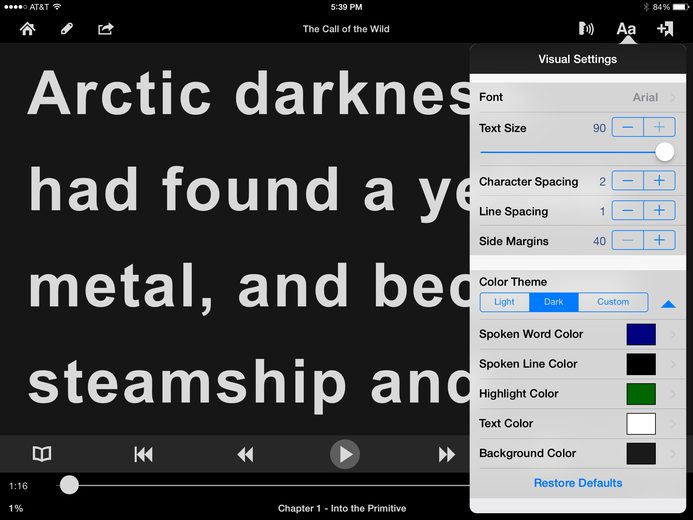The image size is (693, 520).
Task: Open Text Color chevron
Action: [673, 424]
